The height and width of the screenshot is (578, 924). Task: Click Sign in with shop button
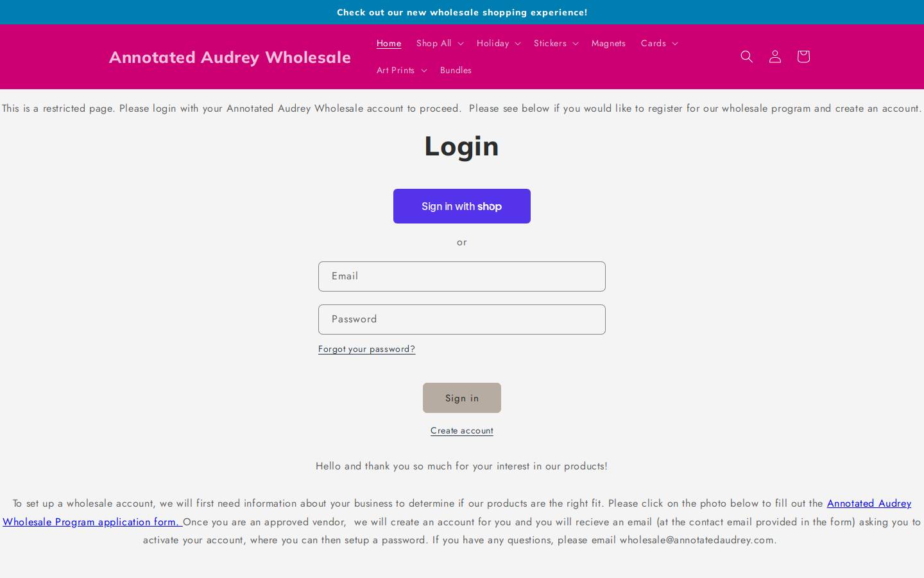(462, 206)
